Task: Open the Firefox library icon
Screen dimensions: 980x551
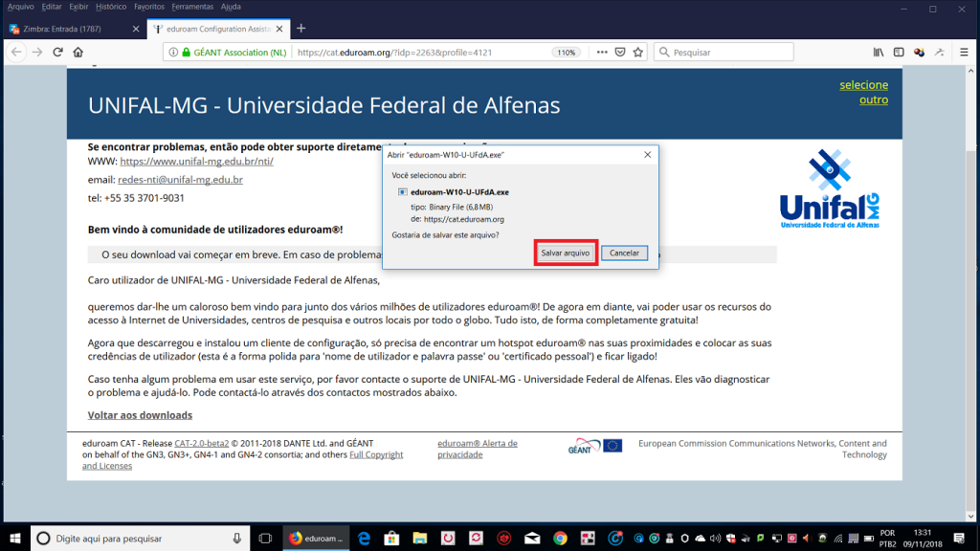Action: point(879,53)
